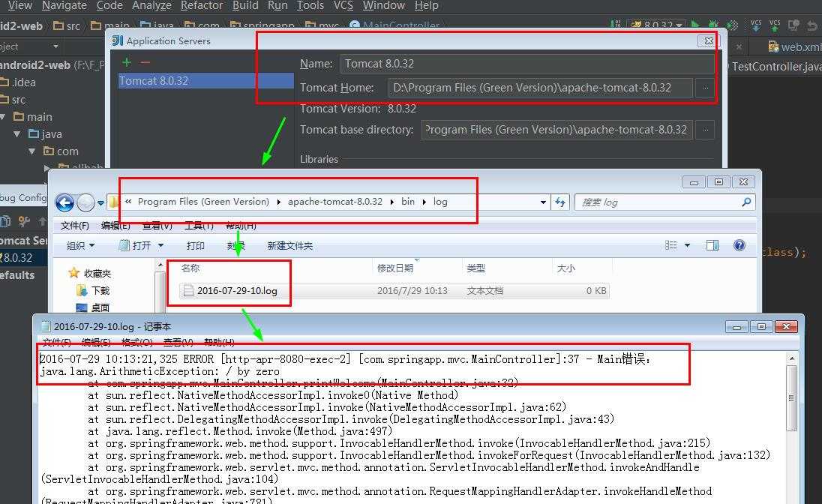The height and width of the screenshot is (504, 822).
Task: Open the view options arrow in Explorer
Action: [687, 245]
